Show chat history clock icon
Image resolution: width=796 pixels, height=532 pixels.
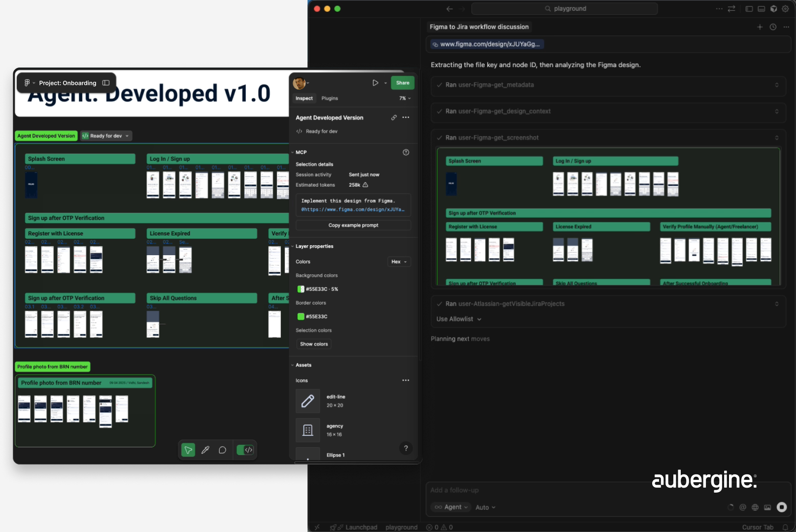click(x=773, y=27)
